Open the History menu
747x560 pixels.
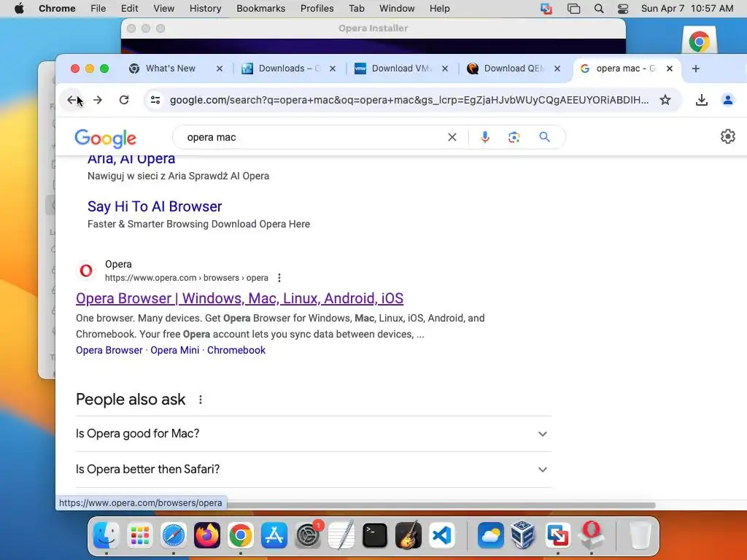coord(205,9)
